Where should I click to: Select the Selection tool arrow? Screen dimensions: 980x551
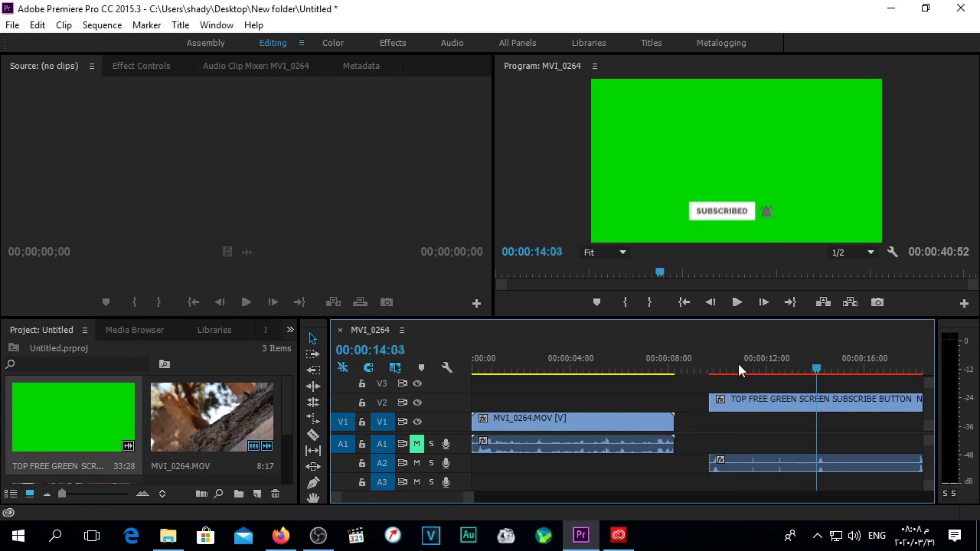pos(312,338)
